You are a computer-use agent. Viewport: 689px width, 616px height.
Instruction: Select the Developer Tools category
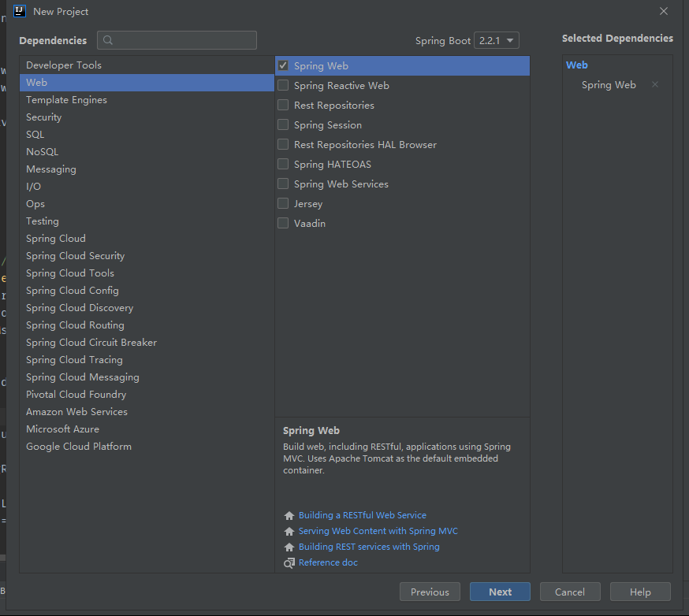[x=147, y=65]
